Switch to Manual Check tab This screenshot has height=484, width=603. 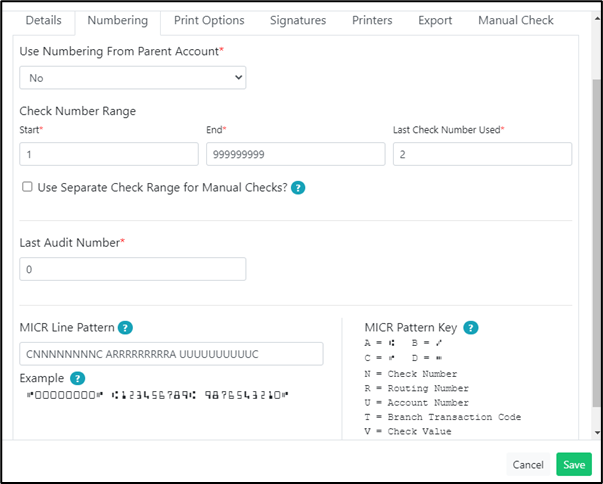point(516,20)
